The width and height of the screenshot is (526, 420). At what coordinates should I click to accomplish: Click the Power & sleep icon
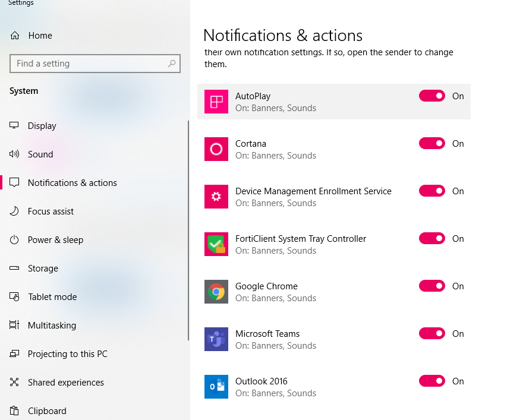pos(14,239)
